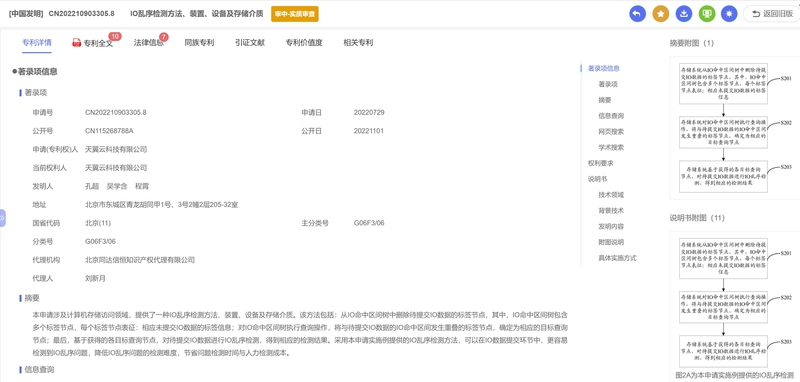Click the 图2A figure caption text
Viewport: 800px width, 382px height.
pyautogui.click(x=735, y=375)
